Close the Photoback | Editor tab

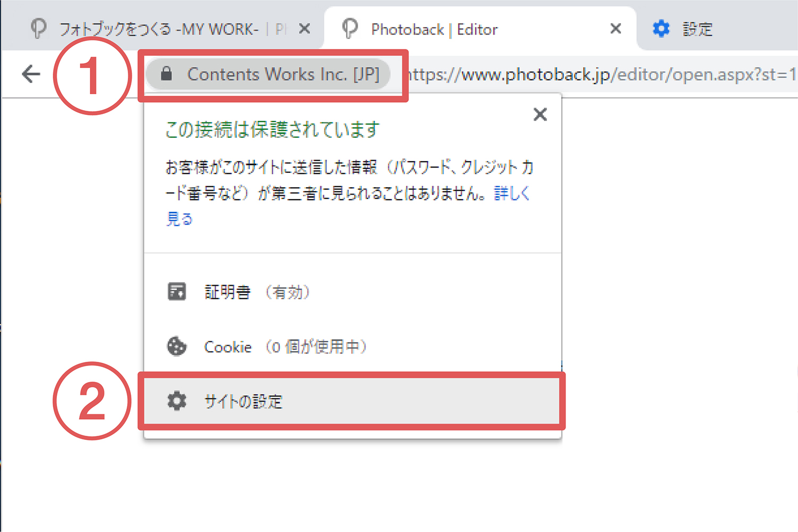[616, 29]
